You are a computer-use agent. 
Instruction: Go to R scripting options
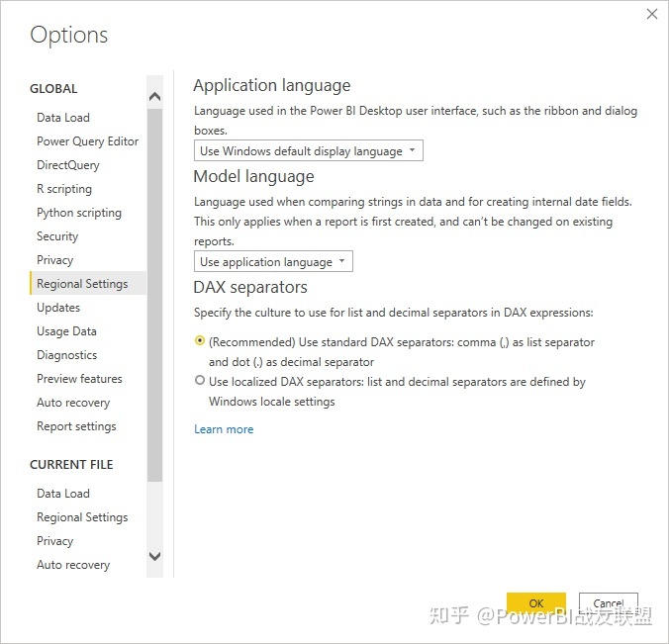click(64, 189)
